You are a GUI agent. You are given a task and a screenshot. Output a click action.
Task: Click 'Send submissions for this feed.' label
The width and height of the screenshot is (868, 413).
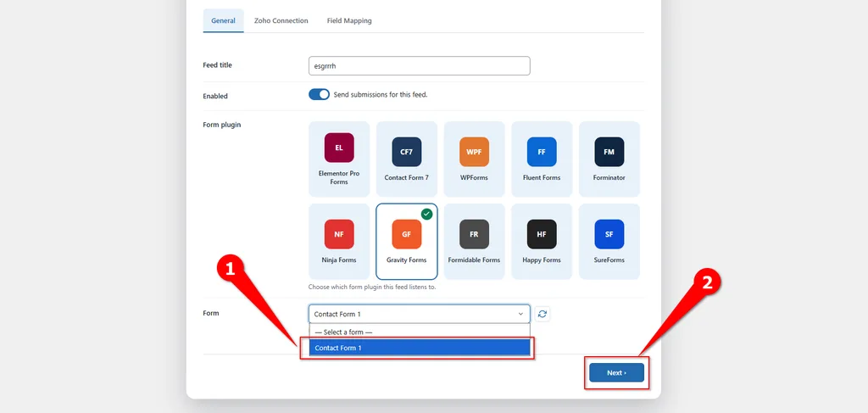tap(381, 95)
